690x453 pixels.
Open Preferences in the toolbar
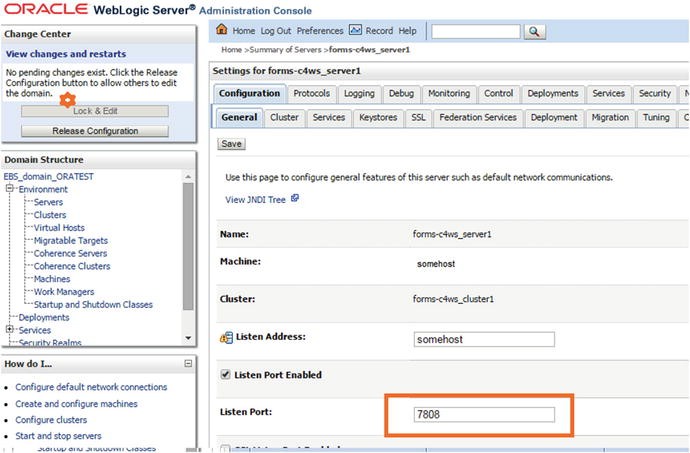pos(320,31)
